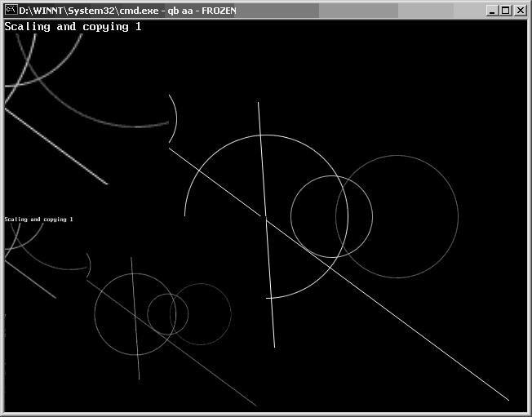Click the lower end of the small copy's diagonal line
532x417 pixels.
coord(255,405)
